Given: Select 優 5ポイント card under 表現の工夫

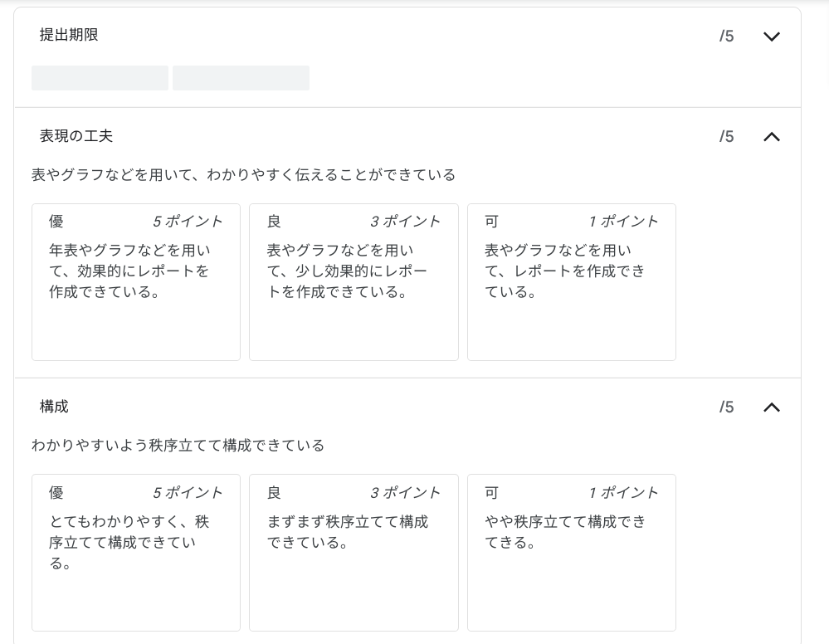Looking at the screenshot, I should pos(136,282).
